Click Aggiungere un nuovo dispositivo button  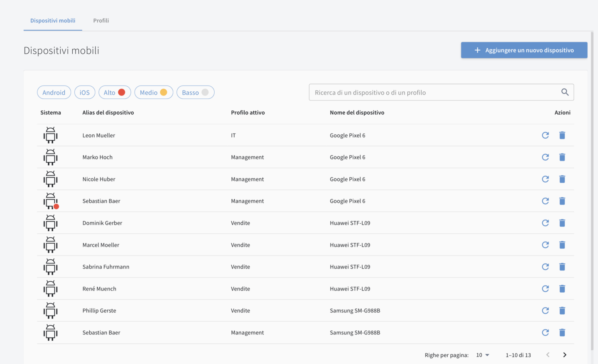pos(524,50)
